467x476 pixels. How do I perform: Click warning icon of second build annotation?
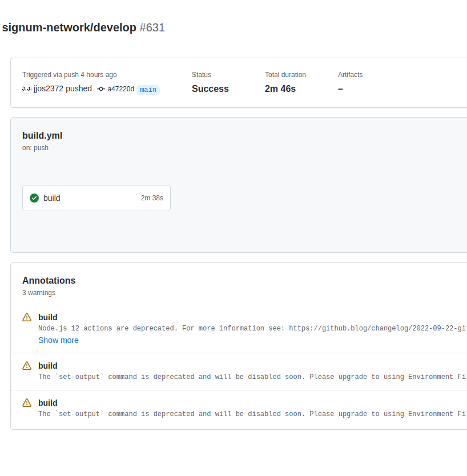pos(27,366)
